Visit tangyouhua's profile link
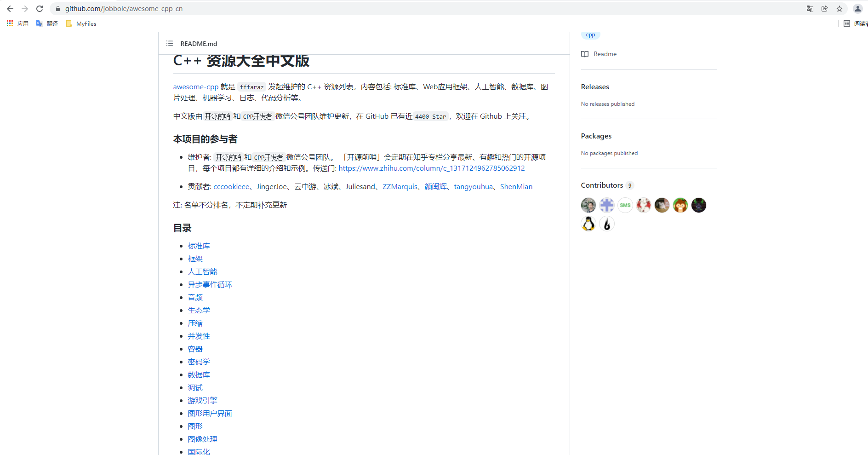The width and height of the screenshot is (868, 455). pyautogui.click(x=474, y=187)
